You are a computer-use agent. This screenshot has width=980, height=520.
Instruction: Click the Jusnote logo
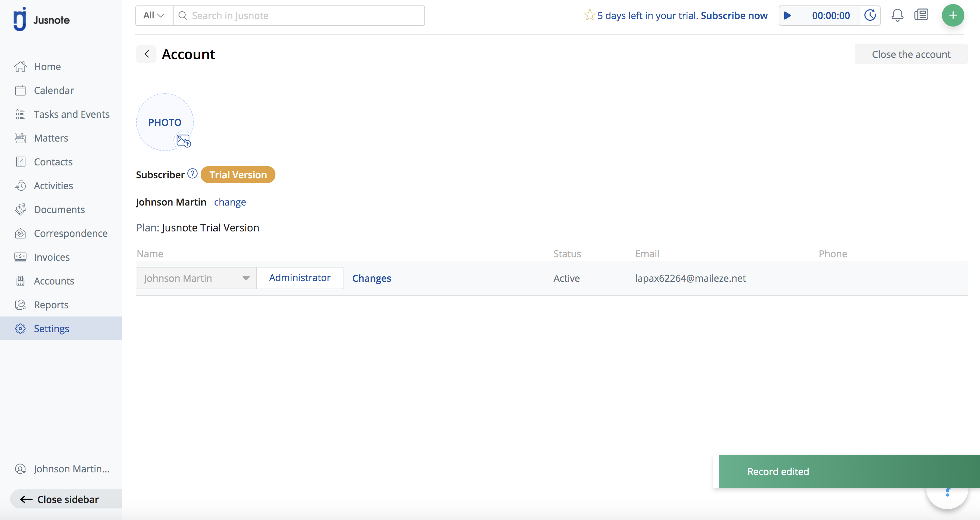[x=41, y=19]
